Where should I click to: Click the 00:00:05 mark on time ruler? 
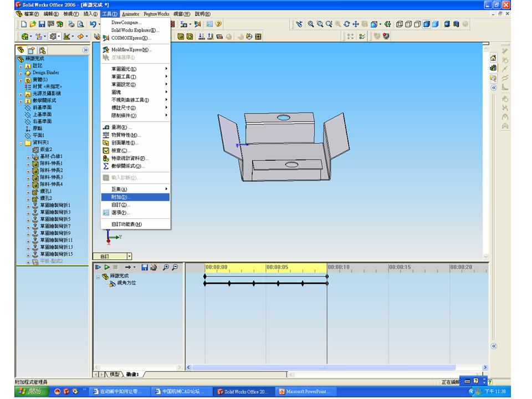pyautogui.click(x=277, y=267)
